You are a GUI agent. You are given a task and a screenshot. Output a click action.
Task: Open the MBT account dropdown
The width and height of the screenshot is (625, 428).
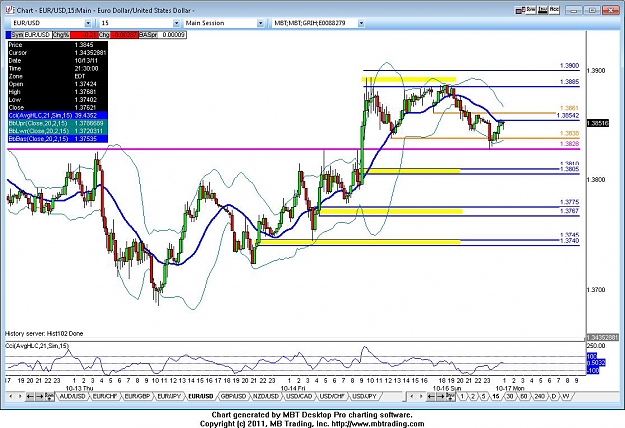coord(361,23)
